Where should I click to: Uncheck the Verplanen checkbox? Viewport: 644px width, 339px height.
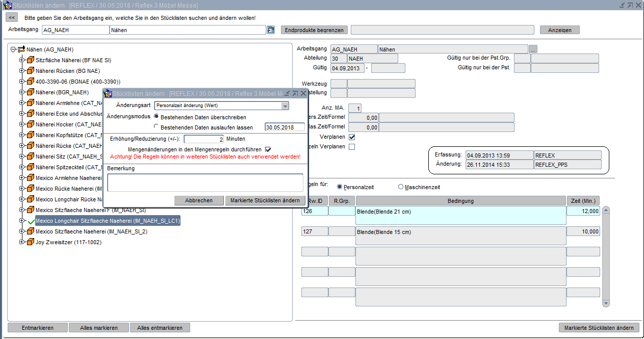pos(351,137)
